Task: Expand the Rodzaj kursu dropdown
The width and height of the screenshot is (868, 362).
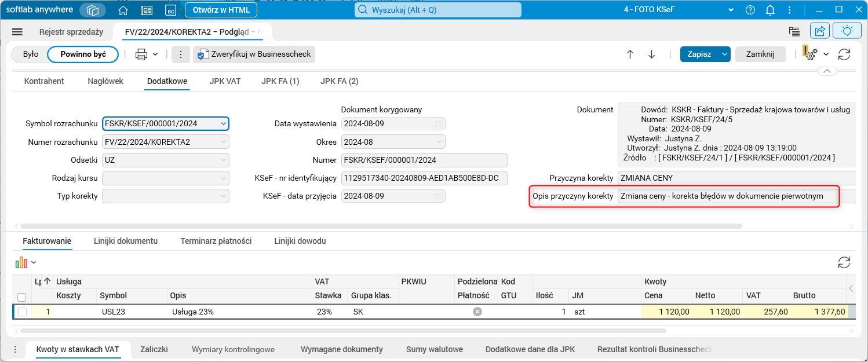Action: tap(223, 178)
